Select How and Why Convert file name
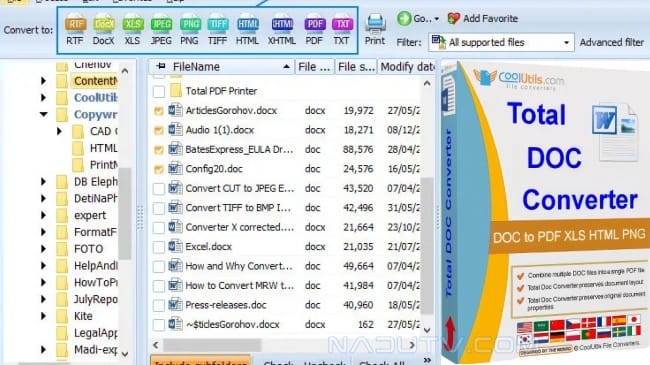Screen dimensions: 650x365 point(239,266)
